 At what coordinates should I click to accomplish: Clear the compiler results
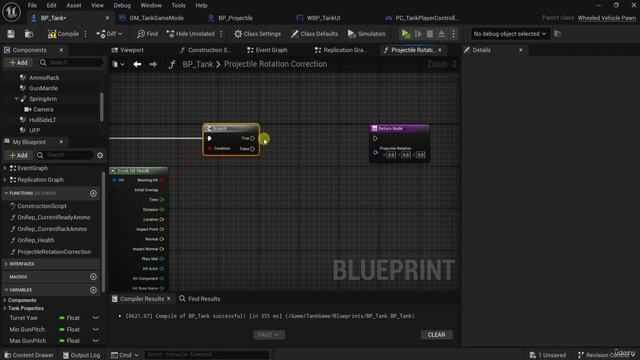[436, 335]
